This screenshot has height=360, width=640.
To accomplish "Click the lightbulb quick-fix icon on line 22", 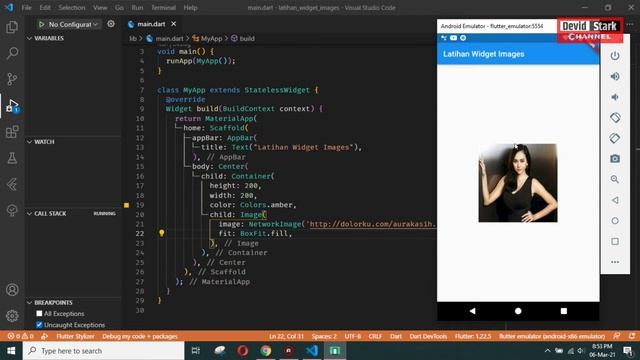I will pyautogui.click(x=162, y=233).
